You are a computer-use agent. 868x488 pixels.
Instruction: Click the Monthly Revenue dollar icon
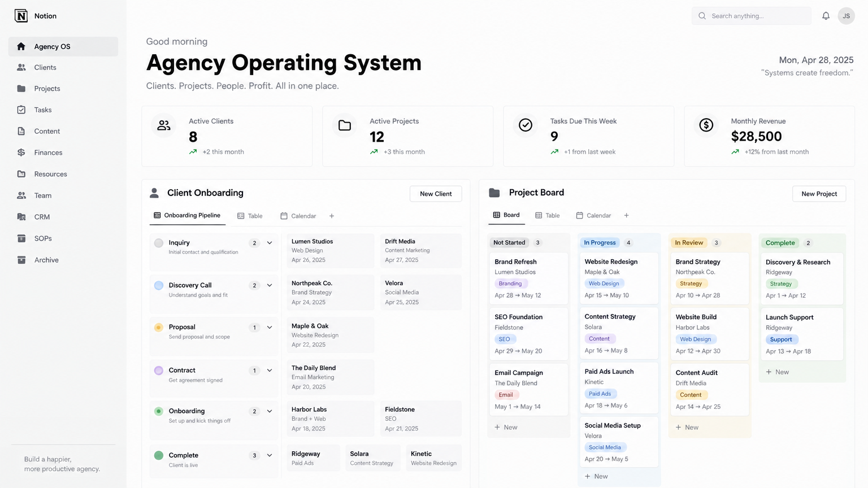point(706,125)
